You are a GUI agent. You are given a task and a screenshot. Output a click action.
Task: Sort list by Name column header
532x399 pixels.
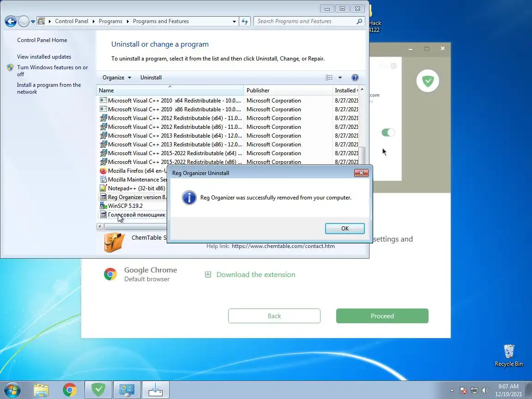(170, 90)
